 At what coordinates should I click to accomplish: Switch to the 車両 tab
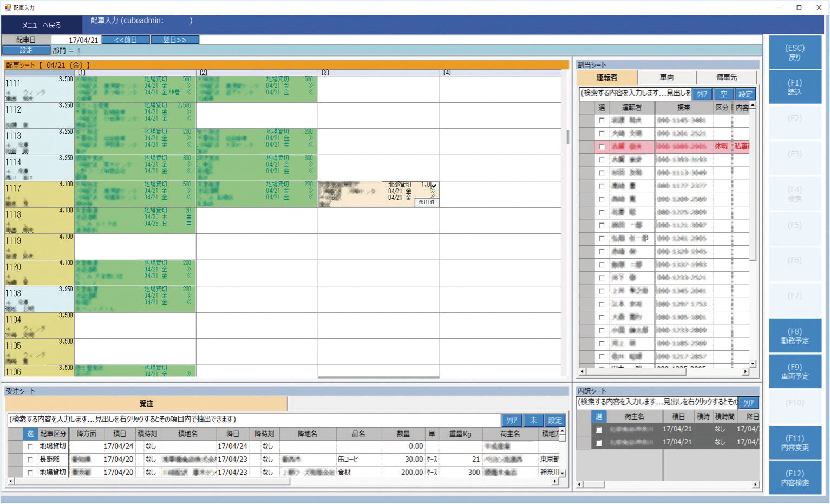point(667,77)
